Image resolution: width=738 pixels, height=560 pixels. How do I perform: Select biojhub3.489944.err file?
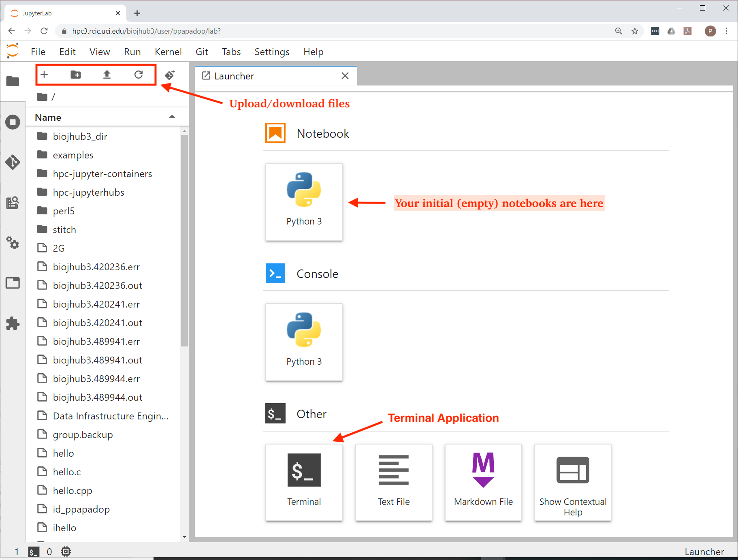point(103,378)
